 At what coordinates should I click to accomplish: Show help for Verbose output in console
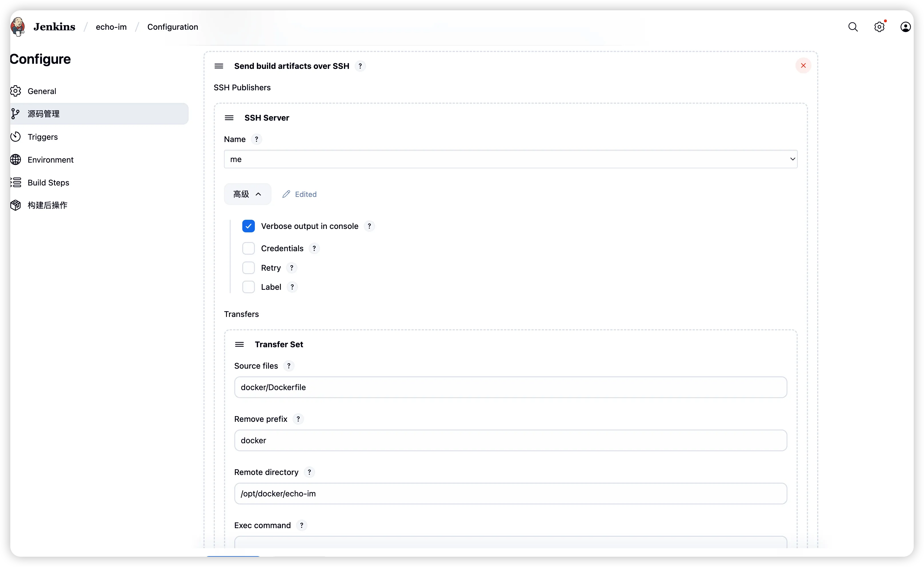369,226
